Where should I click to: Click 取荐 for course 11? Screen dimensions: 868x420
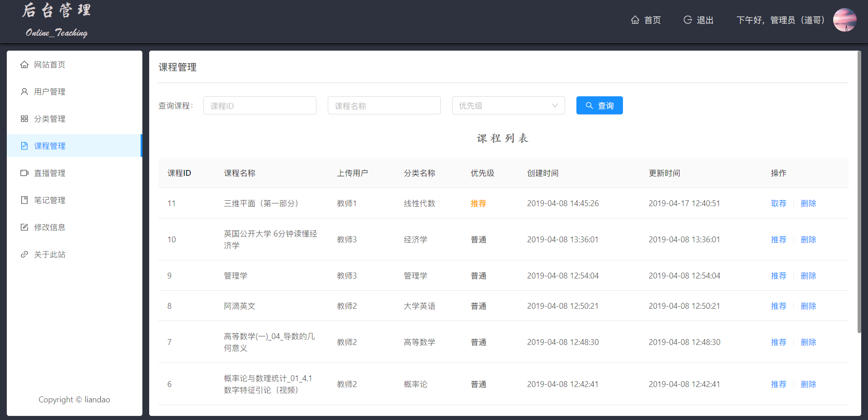778,203
